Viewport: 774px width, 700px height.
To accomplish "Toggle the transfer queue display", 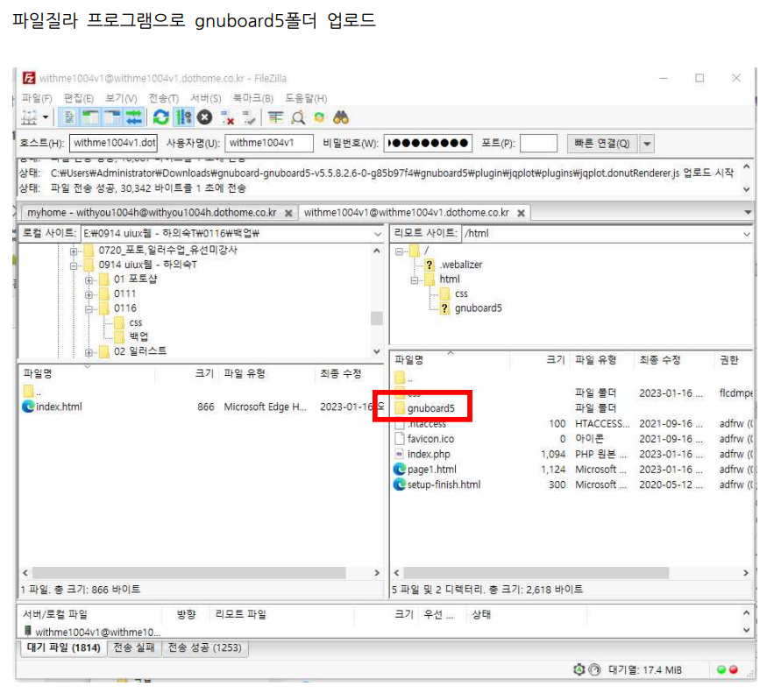I will pyautogui.click(x=134, y=117).
